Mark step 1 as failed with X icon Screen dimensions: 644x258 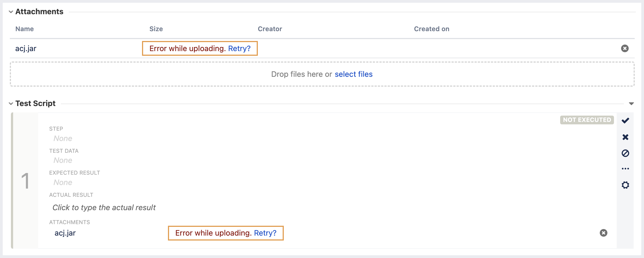point(625,137)
